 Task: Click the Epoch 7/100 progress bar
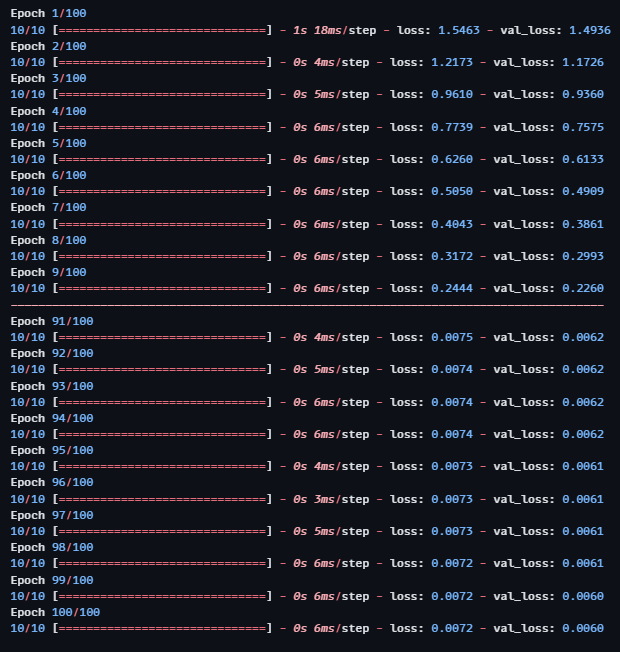click(163, 225)
